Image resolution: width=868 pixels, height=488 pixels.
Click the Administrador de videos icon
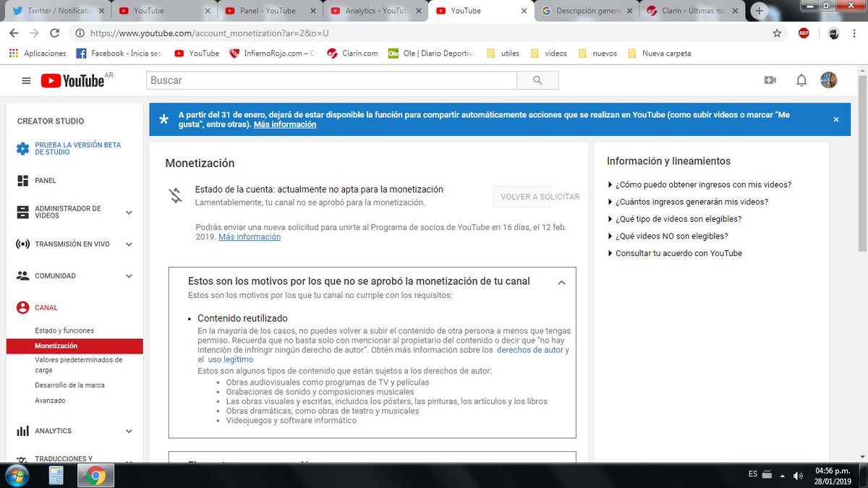point(22,213)
